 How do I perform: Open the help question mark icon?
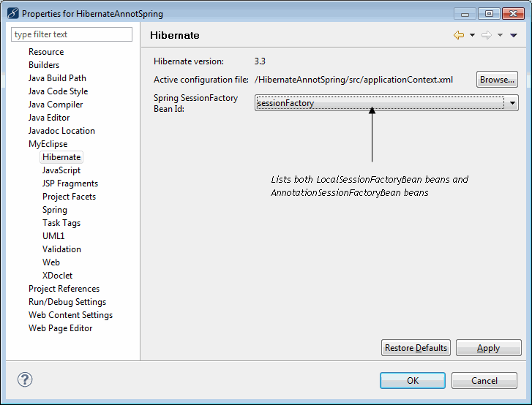(x=25, y=379)
